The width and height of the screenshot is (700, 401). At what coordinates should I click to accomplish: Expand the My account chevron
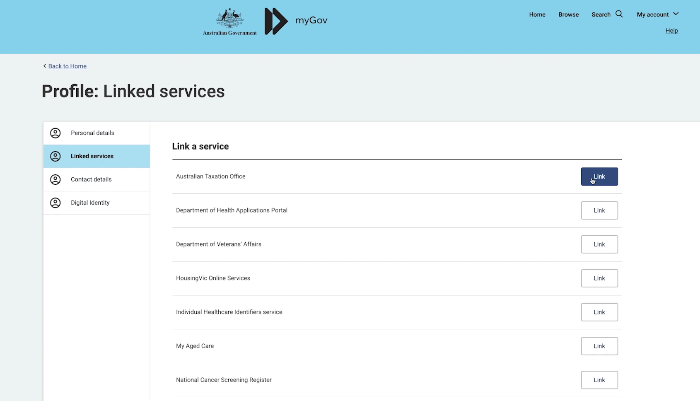point(676,14)
